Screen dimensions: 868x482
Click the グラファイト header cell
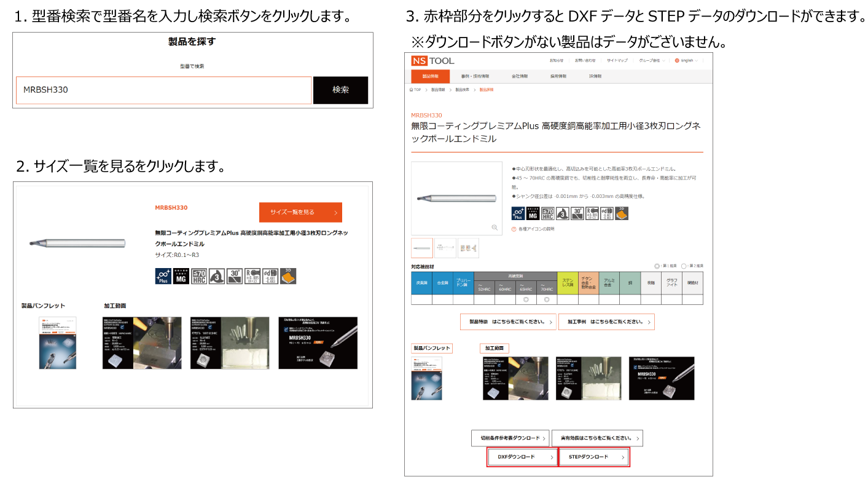click(x=671, y=283)
